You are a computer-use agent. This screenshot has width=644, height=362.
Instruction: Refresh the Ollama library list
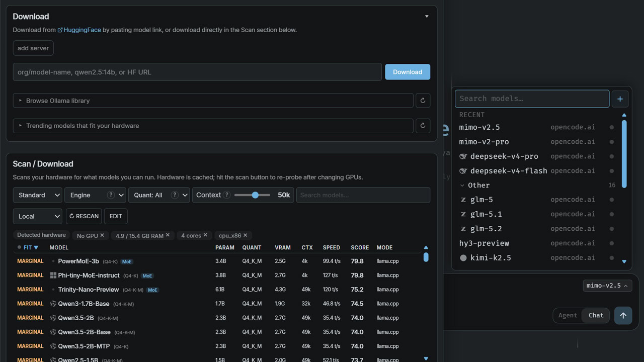pos(423,101)
